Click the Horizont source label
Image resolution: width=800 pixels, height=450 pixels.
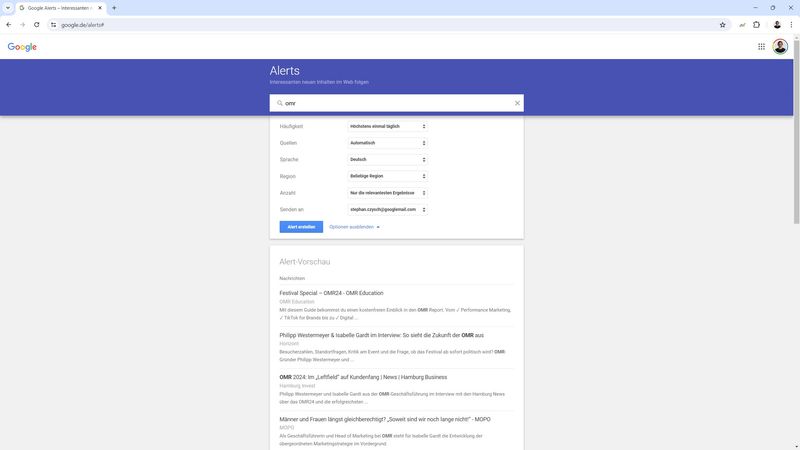click(x=289, y=343)
